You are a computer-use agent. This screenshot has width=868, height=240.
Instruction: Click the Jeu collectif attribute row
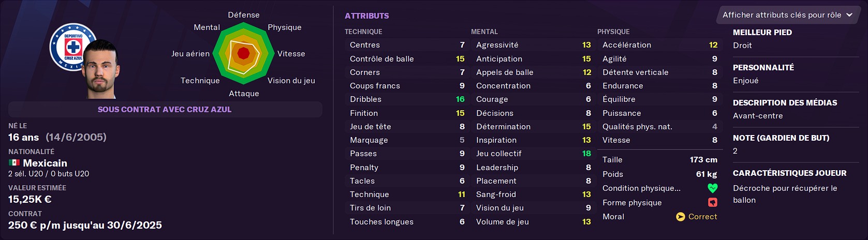[533, 154]
